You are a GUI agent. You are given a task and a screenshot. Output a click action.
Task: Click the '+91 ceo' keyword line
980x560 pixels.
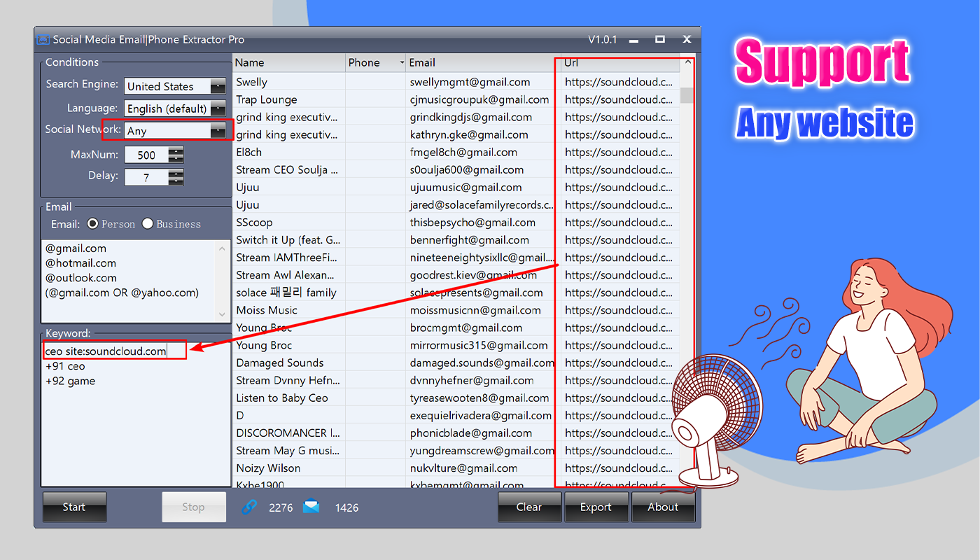65,366
